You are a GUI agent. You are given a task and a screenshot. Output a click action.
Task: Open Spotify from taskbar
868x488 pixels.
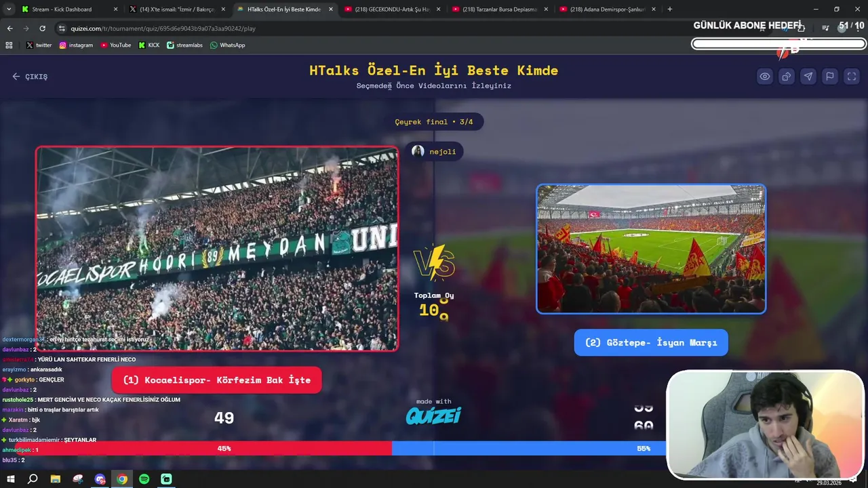click(x=144, y=479)
